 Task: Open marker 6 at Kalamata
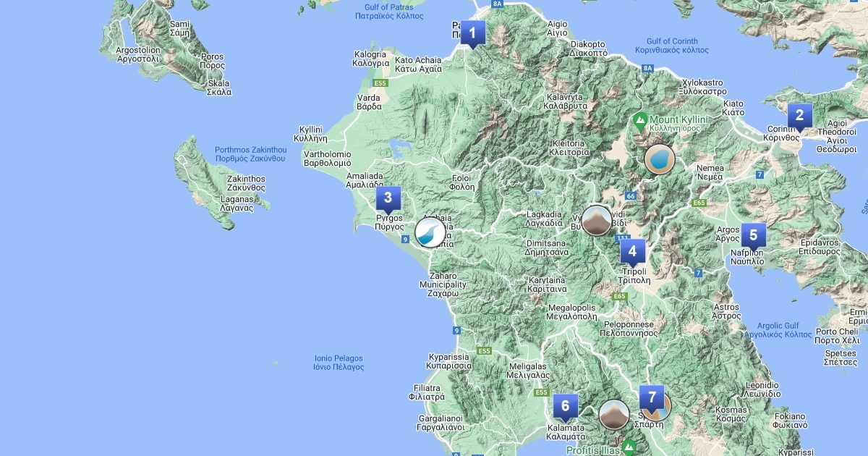tap(565, 407)
